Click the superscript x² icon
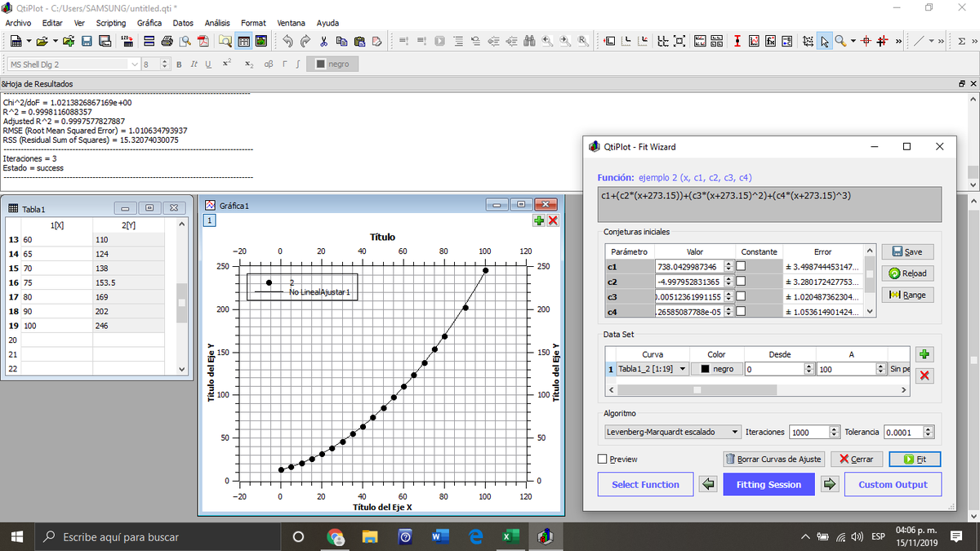 (226, 62)
